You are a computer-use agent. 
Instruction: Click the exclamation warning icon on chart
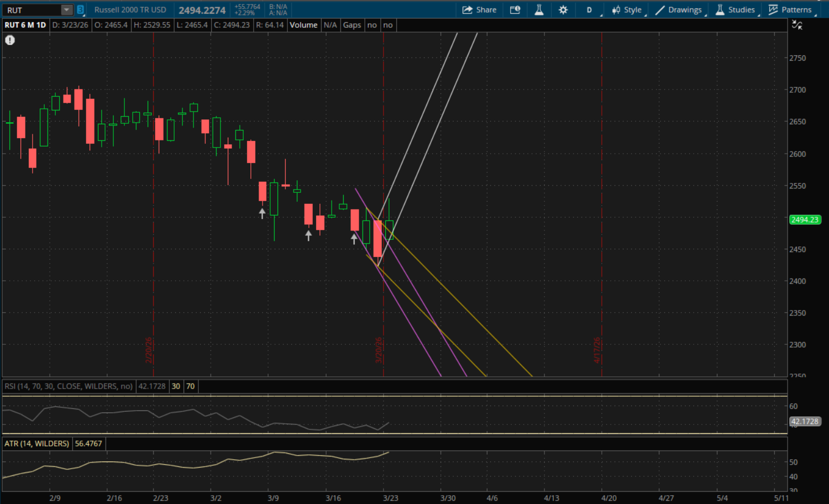(10, 40)
